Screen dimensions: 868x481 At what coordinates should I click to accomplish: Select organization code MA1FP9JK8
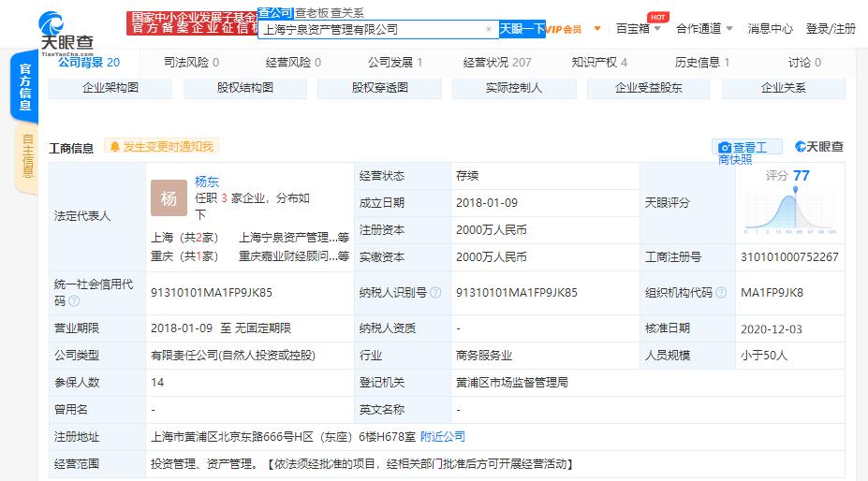[x=772, y=293]
